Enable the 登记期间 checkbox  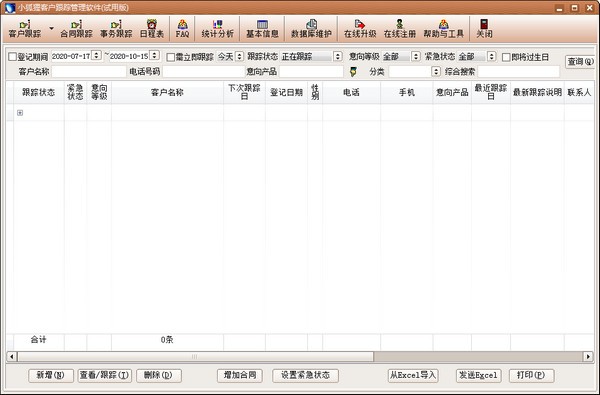[x=12, y=57]
